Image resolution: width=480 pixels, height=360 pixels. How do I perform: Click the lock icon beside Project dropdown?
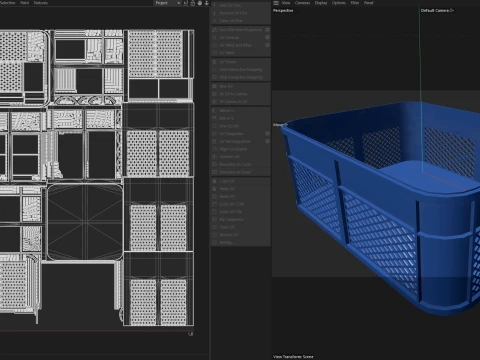tap(193, 3)
